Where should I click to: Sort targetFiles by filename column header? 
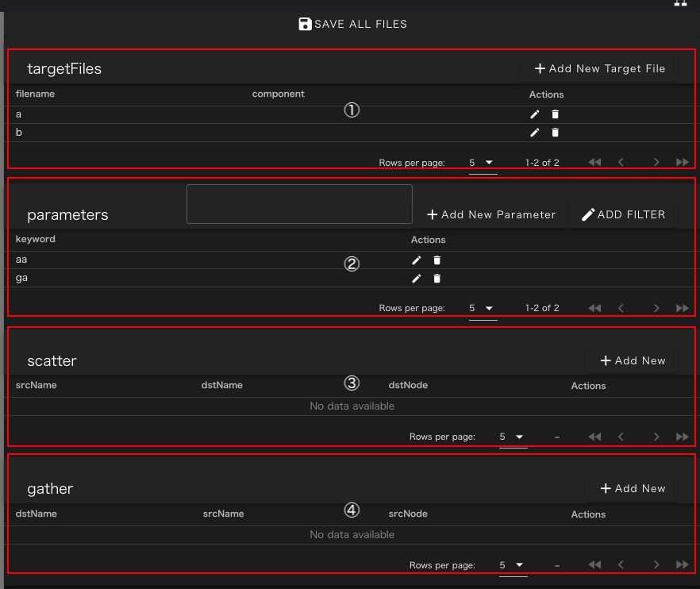35,94
